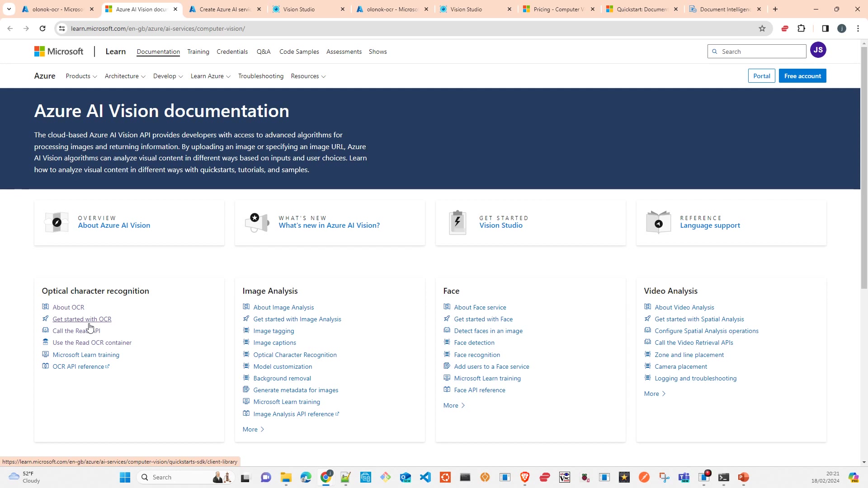Click the JS profile avatar on Learn
Screen dimensions: 868x488
(x=818, y=50)
